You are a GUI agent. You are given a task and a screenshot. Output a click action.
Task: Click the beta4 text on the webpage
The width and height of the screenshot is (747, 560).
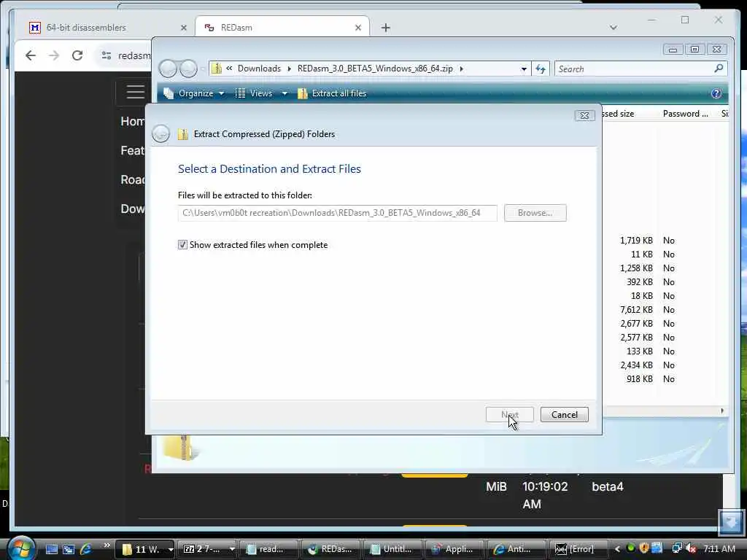click(608, 486)
